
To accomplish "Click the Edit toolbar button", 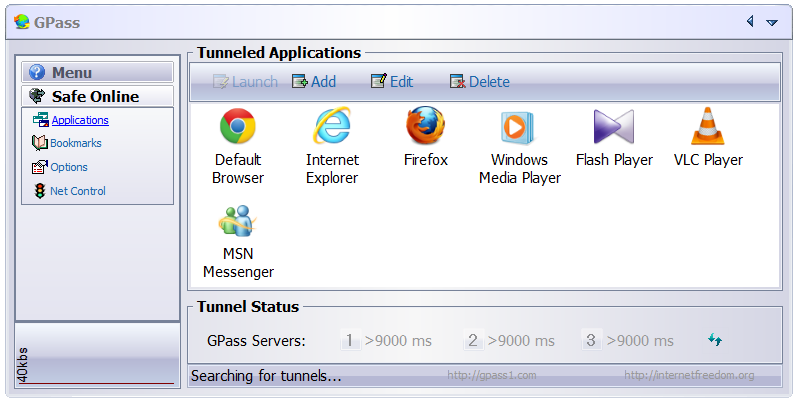I will [391, 82].
